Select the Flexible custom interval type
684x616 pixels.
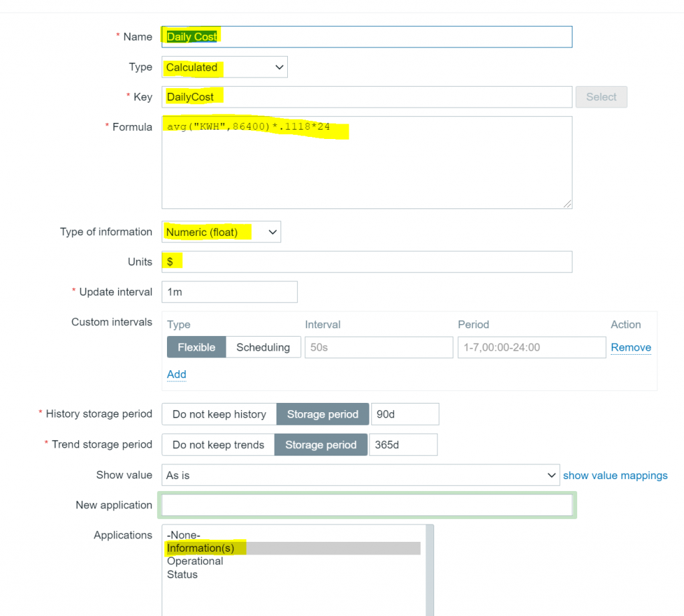tap(196, 347)
